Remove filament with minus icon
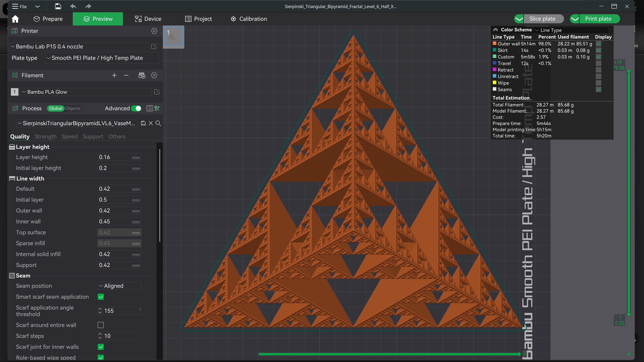 click(x=126, y=75)
